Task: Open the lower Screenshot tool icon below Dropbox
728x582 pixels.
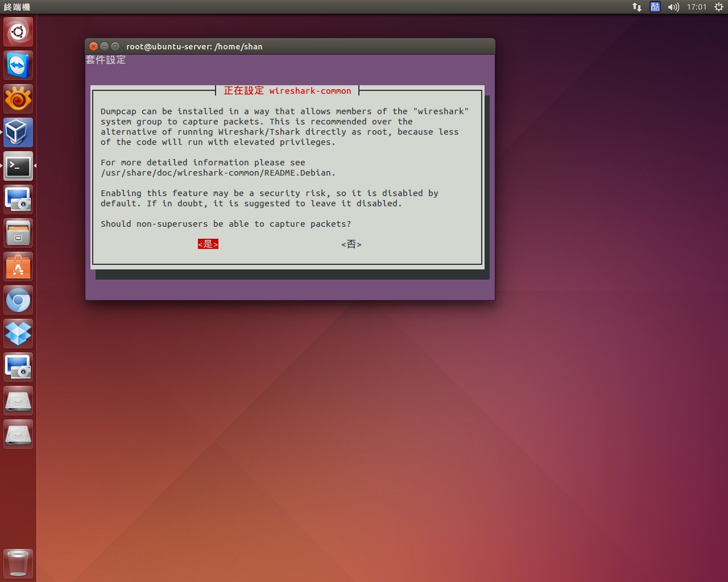Action: [18, 367]
